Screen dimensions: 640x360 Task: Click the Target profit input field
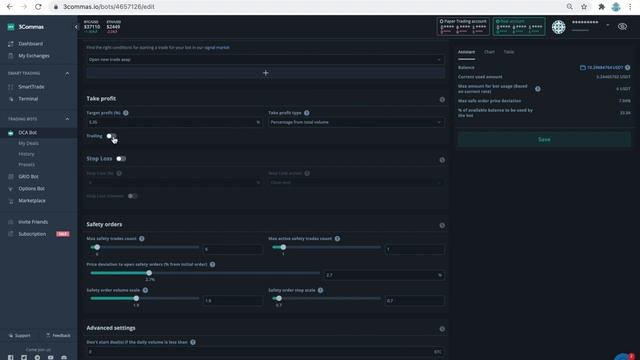[x=174, y=122]
